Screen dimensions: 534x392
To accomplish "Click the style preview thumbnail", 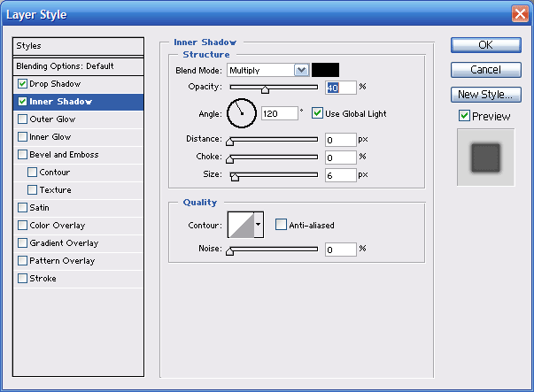I will (484, 158).
